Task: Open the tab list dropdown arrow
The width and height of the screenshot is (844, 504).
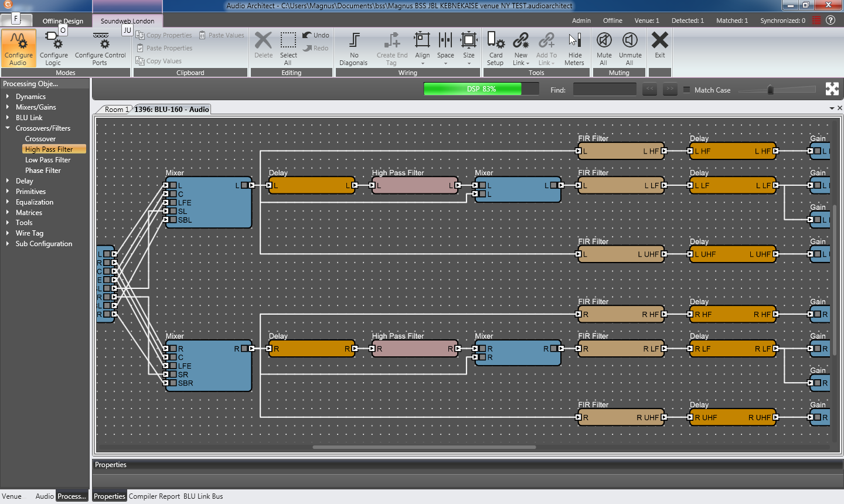Action: coord(832,108)
